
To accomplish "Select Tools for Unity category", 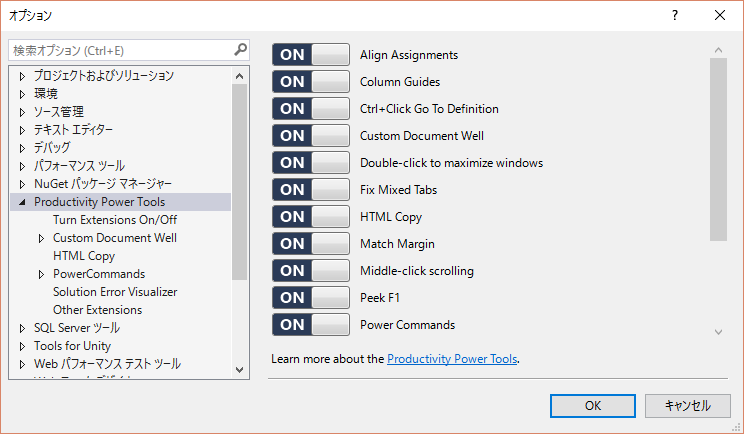I will (72, 346).
